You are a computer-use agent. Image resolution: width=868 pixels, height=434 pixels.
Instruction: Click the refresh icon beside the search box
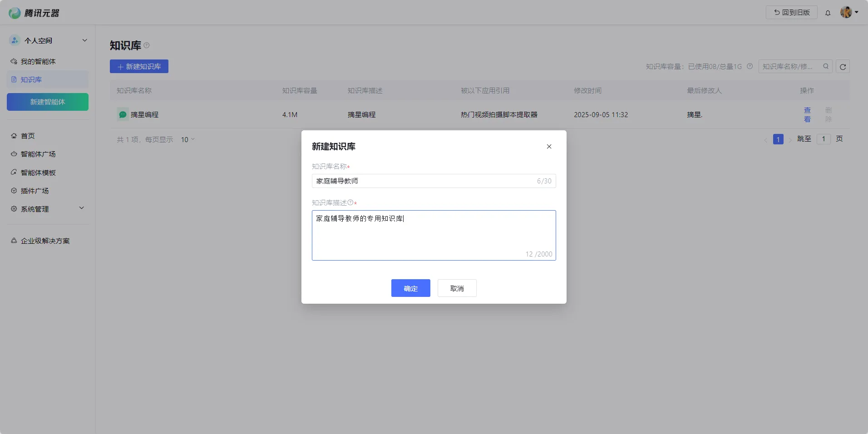tap(843, 67)
